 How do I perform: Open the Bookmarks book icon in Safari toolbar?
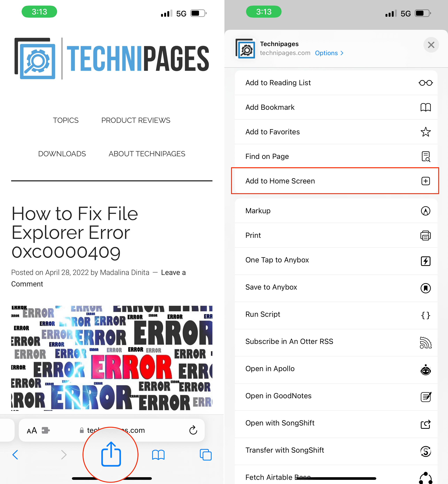[158, 455]
